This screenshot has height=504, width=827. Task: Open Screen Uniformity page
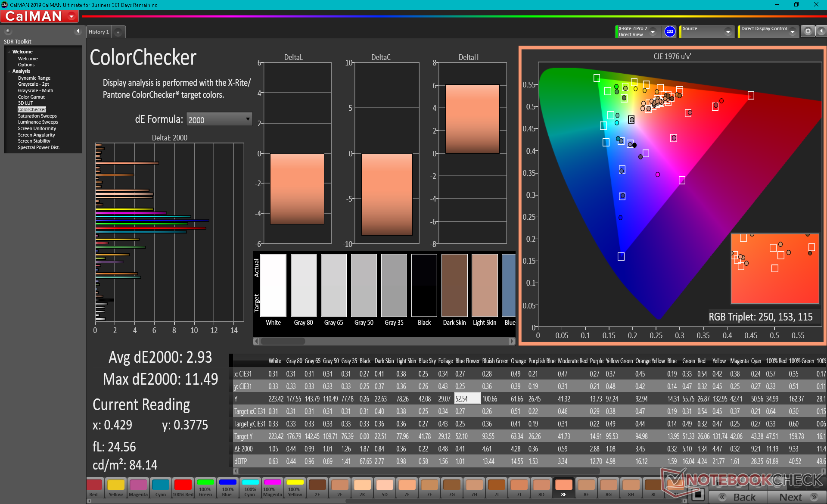click(x=37, y=128)
